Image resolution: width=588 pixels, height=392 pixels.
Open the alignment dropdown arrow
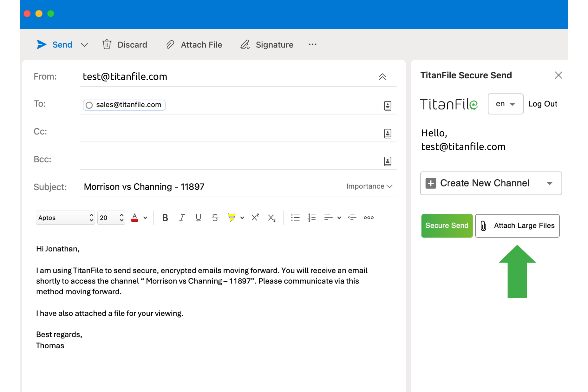(x=339, y=218)
